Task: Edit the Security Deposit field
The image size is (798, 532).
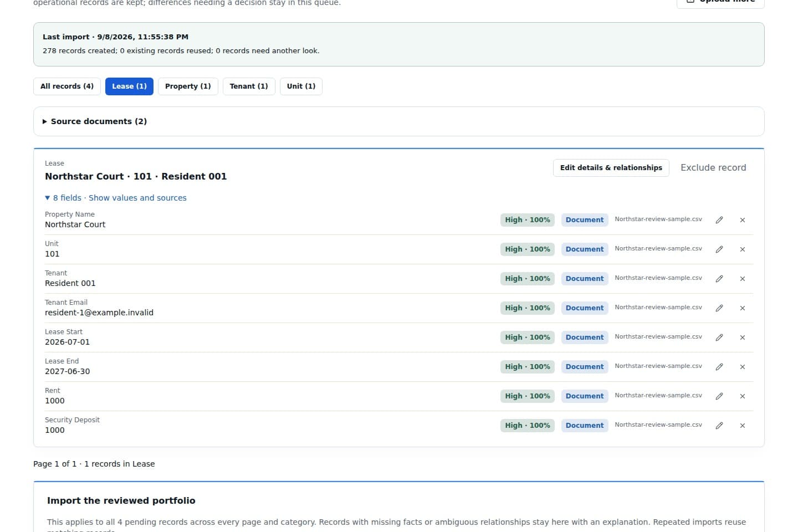Action: (x=719, y=426)
